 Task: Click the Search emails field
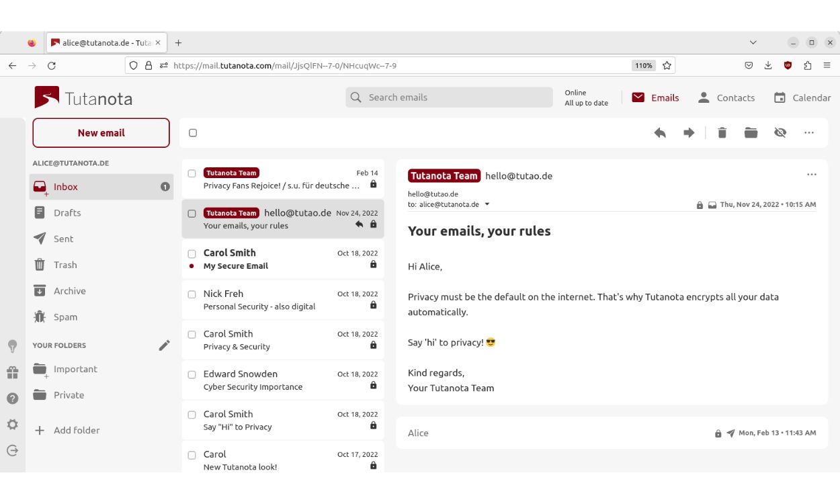(449, 97)
